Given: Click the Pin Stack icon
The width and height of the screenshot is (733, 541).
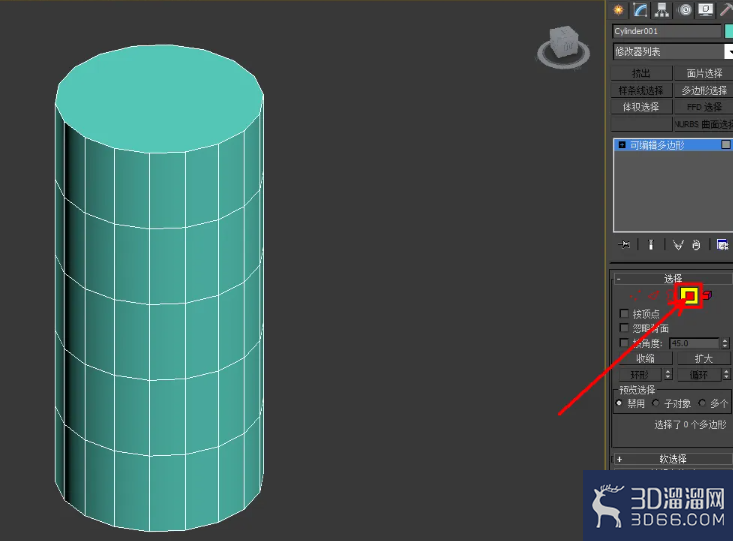Looking at the screenshot, I should 624,245.
